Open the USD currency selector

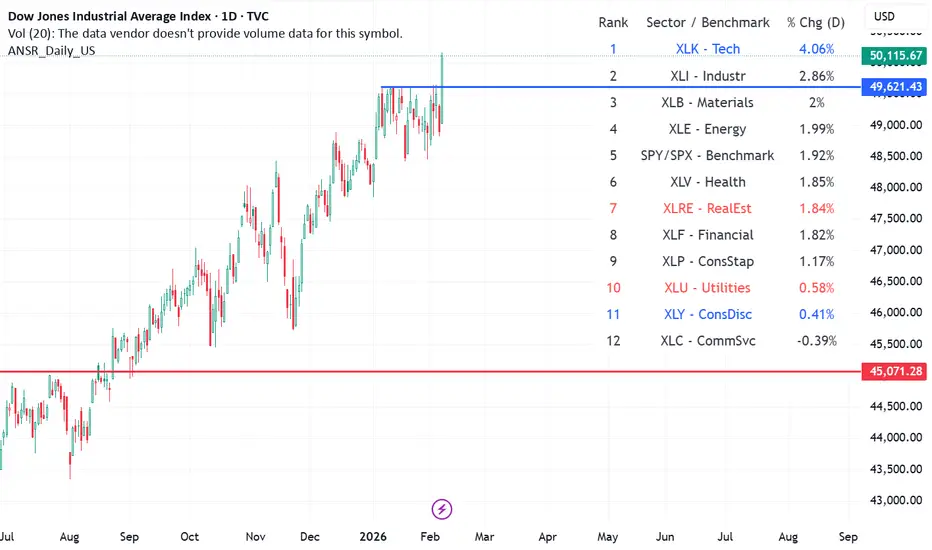point(885,16)
